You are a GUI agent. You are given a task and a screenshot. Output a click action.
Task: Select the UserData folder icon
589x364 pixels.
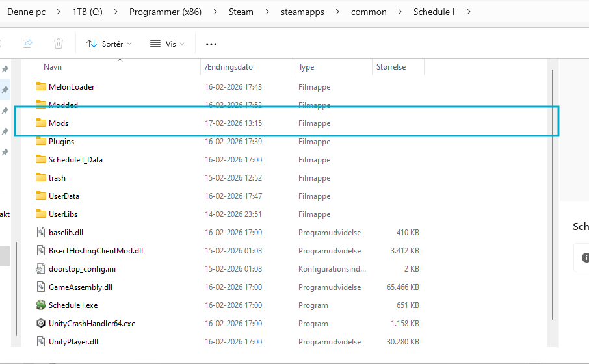point(41,196)
